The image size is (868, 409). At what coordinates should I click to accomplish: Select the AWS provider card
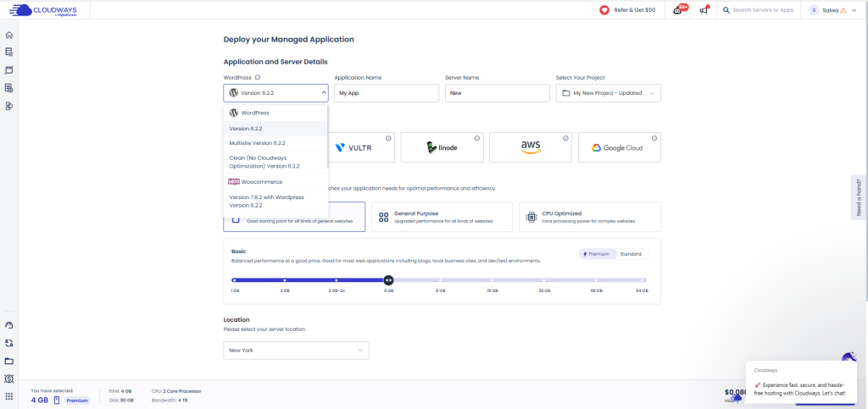pyautogui.click(x=531, y=147)
